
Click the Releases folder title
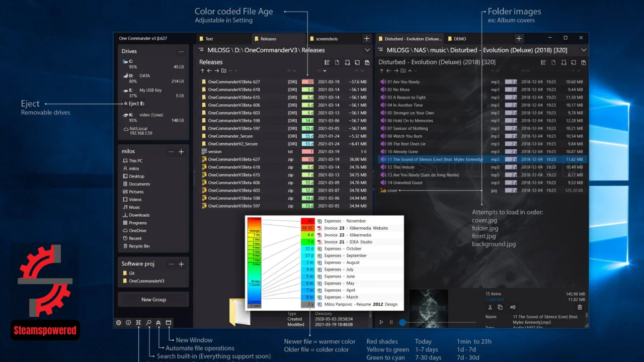tap(211, 62)
